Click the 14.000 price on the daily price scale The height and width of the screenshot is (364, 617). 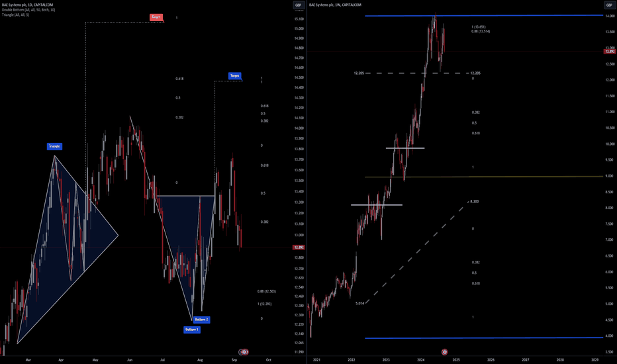point(299,128)
